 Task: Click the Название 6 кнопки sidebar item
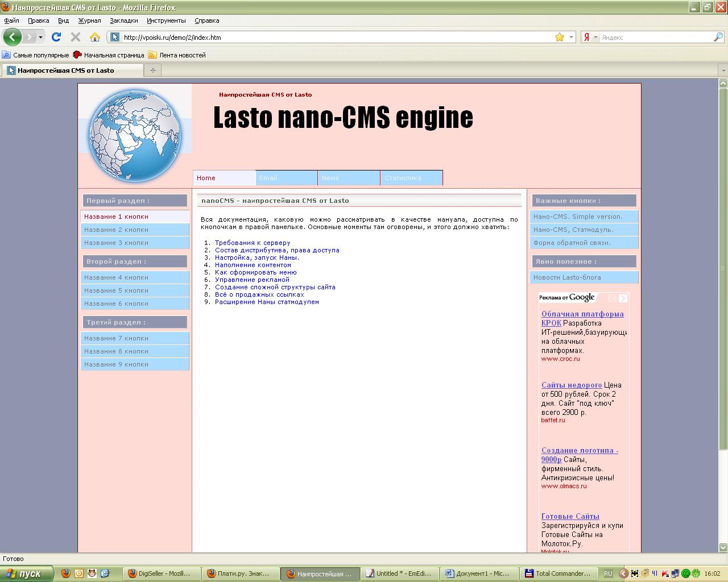click(135, 304)
